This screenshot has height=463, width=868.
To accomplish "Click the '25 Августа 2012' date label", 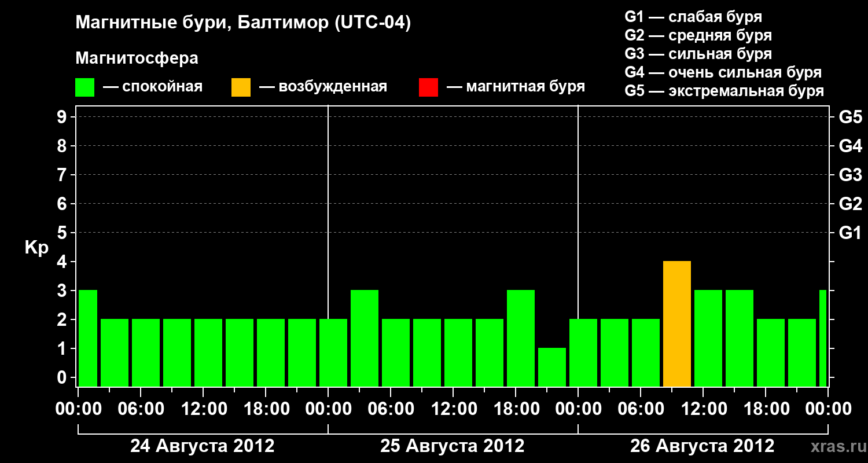I will click(x=453, y=446).
